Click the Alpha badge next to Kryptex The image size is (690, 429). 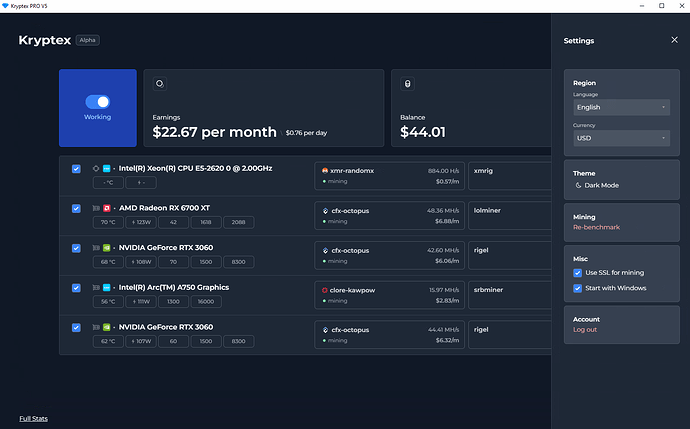[x=88, y=40]
